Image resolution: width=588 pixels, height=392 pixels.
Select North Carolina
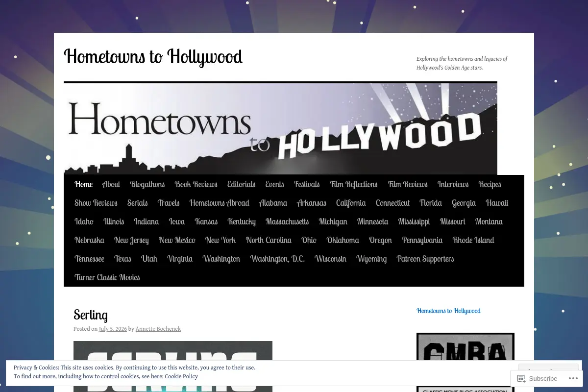(269, 240)
